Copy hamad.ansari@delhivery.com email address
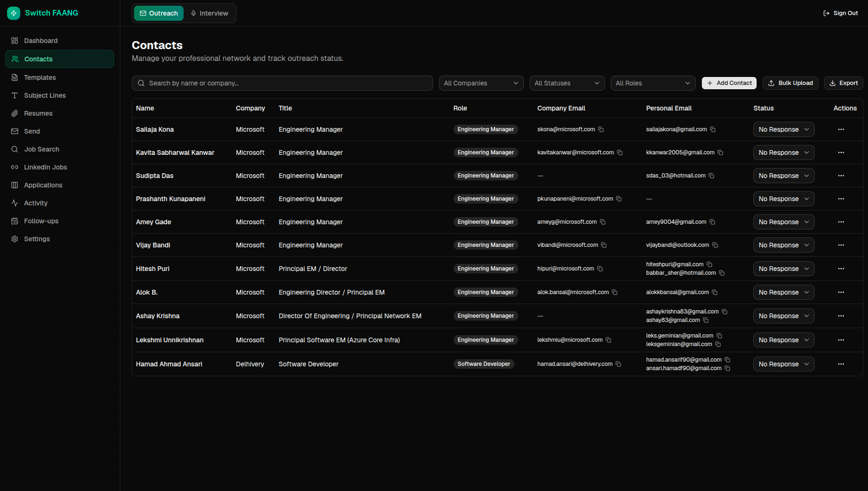Viewport: 868px width, 491px height. click(618, 364)
